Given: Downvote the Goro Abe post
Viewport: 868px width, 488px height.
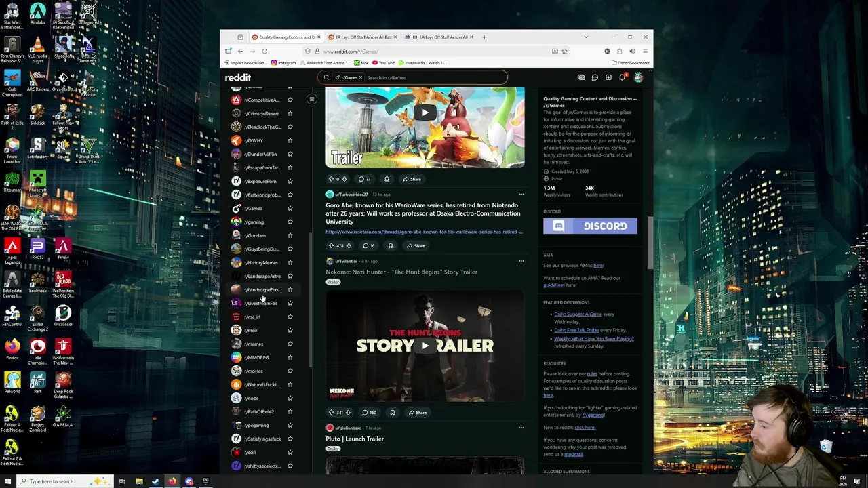Looking at the screenshot, I should 349,246.
